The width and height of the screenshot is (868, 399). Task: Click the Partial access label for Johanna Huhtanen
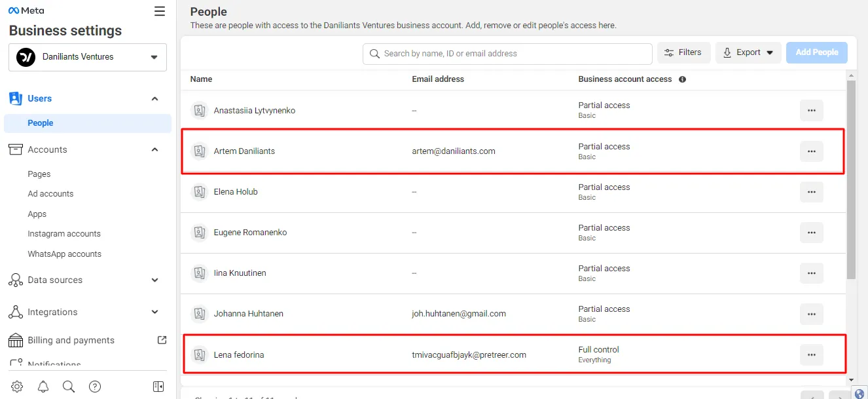point(604,309)
